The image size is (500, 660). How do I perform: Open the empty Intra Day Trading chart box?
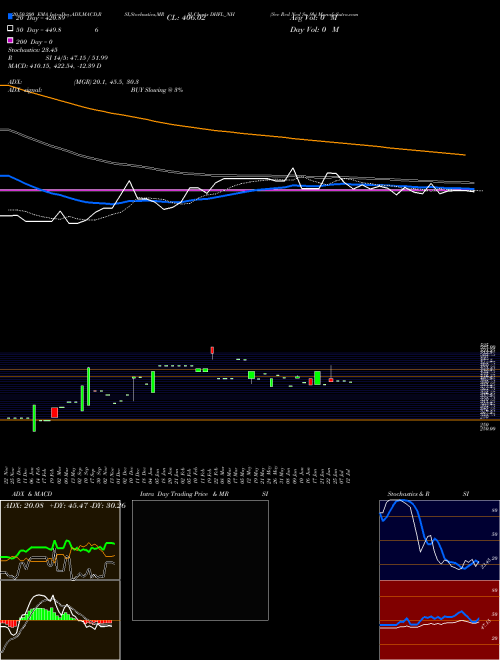pos(200,560)
